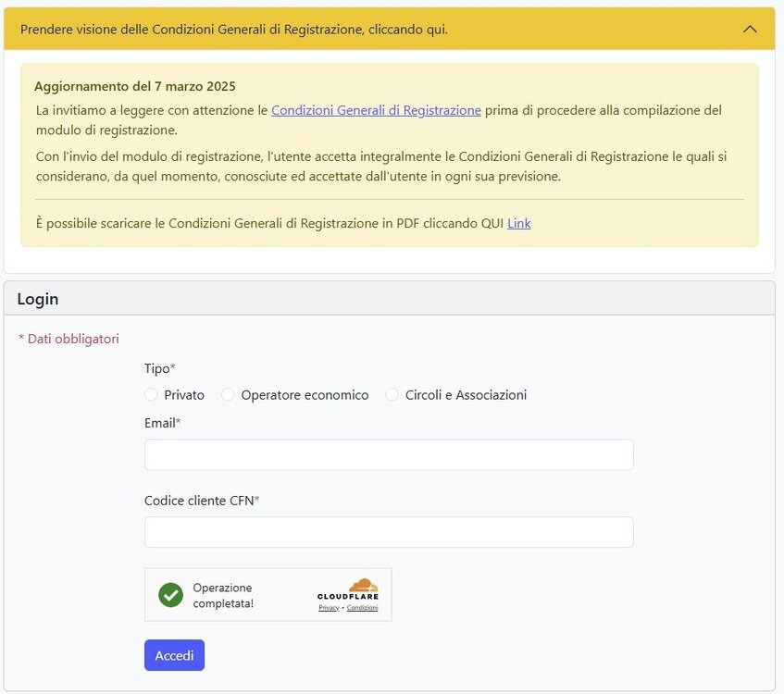This screenshot has width=784, height=694.
Task: Open the Cloudflare Privacy link
Action: click(329, 608)
